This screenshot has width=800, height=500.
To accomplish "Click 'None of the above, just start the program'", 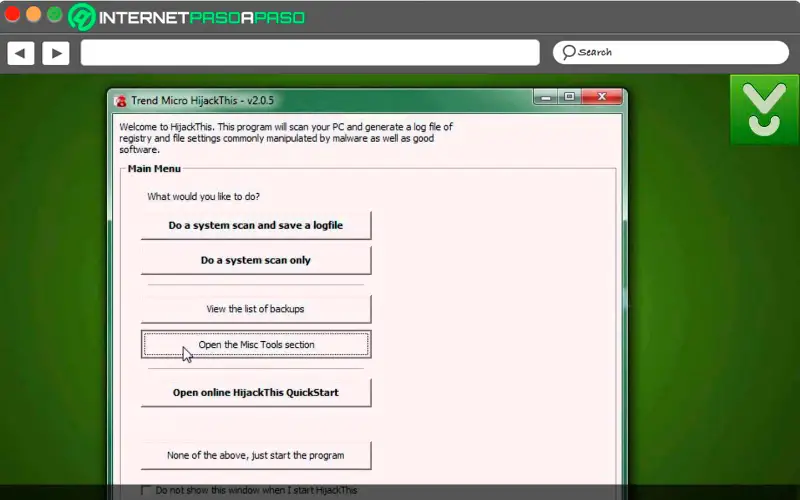I will [x=256, y=455].
